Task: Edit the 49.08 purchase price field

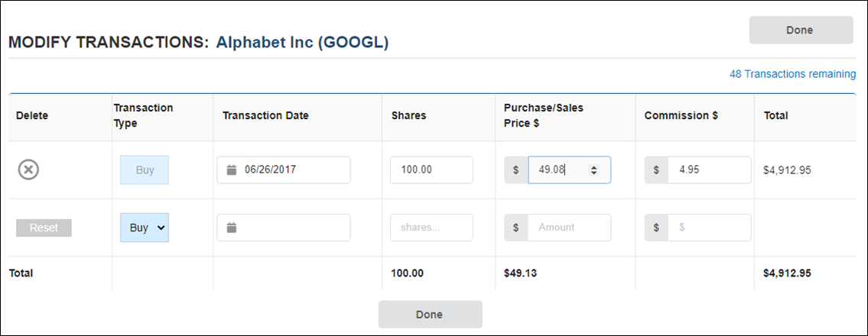Action: pyautogui.click(x=569, y=170)
